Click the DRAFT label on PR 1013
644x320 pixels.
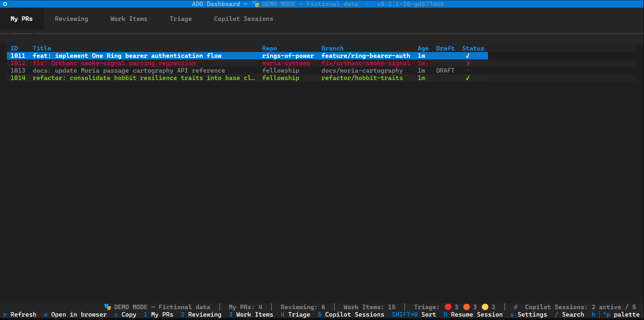[x=445, y=70]
